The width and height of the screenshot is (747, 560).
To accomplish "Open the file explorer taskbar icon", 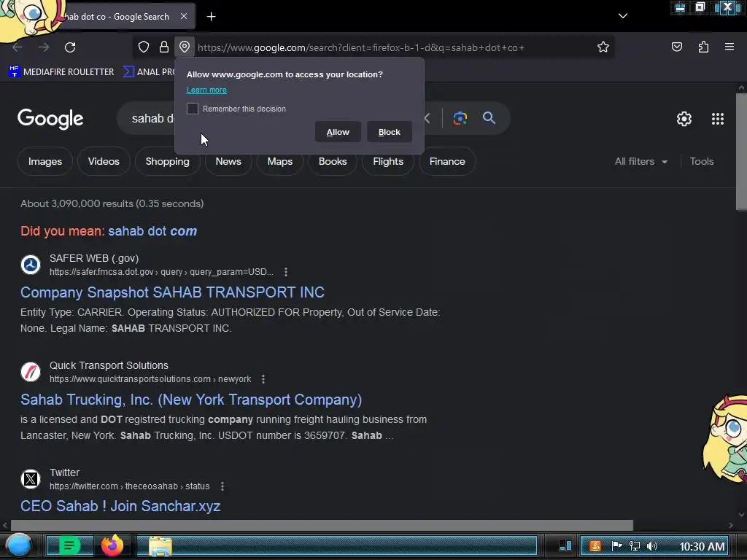I will (160, 546).
